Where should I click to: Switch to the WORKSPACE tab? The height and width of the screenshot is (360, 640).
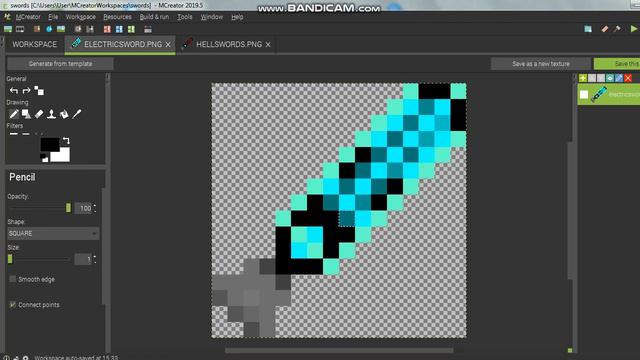pyautogui.click(x=35, y=44)
